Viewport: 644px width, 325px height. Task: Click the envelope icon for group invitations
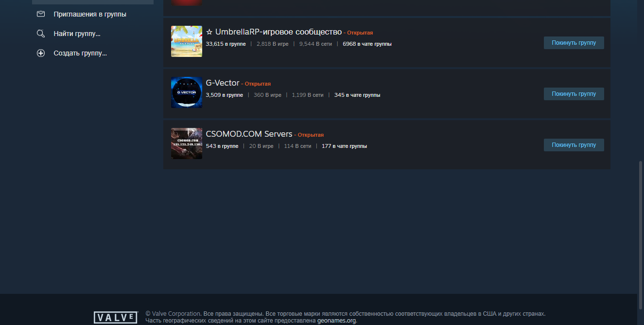[x=41, y=14]
